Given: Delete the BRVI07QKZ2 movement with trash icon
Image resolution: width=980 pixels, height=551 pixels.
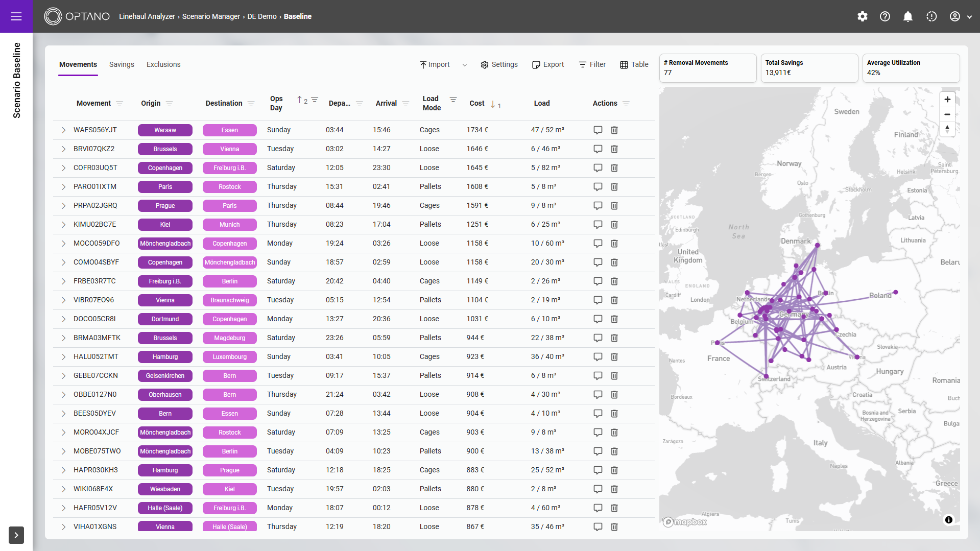Looking at the screenshot, I should click(614, 149).
